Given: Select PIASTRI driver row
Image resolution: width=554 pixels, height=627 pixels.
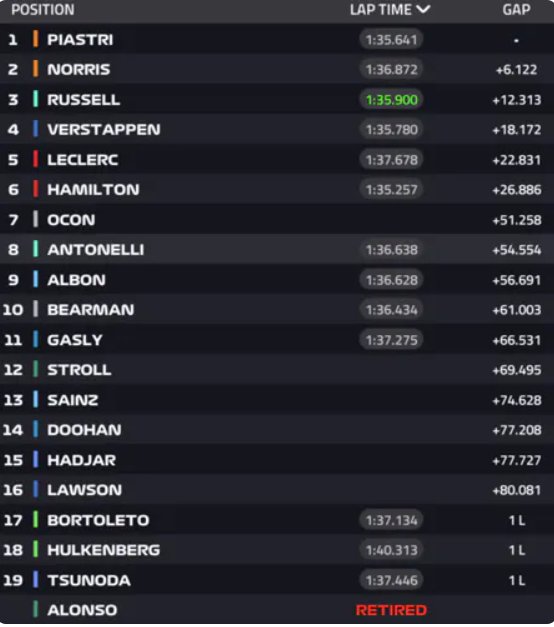Looking at the screenshot, I should [277, 39].
